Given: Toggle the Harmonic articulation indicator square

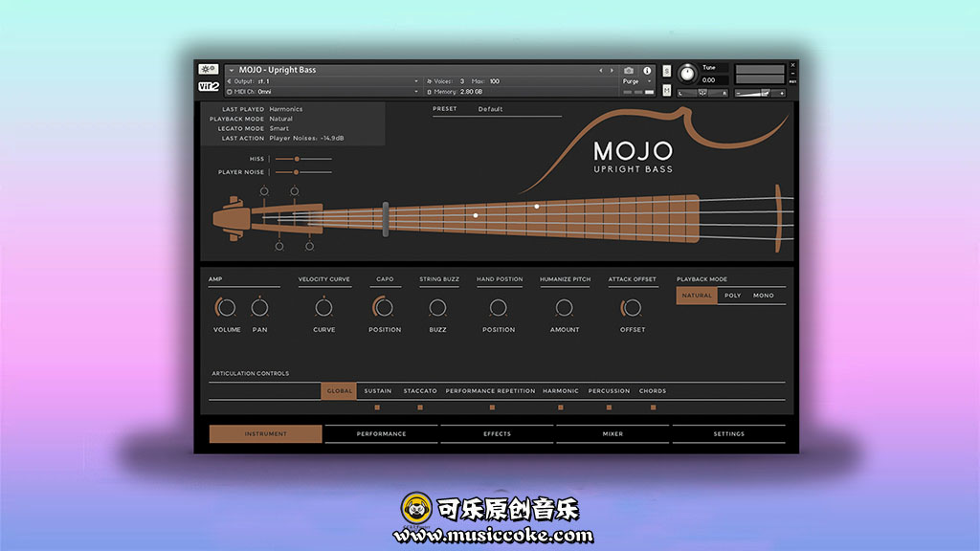Looking at the screenshot, I should (561, 408).
